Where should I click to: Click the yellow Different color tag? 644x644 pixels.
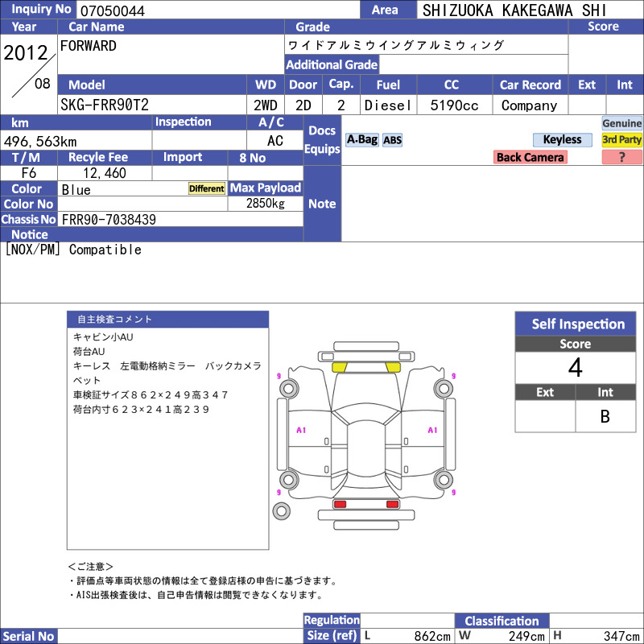pos(207,188)
